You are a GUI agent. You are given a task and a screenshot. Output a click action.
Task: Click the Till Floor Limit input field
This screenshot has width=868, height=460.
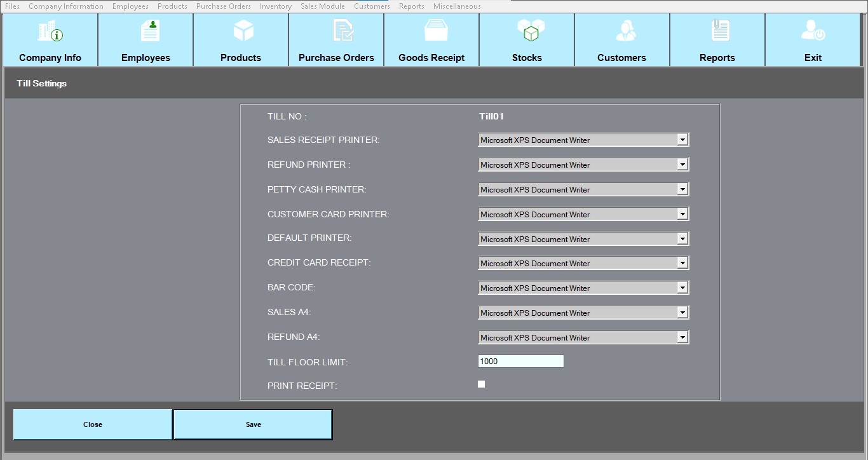520,362
